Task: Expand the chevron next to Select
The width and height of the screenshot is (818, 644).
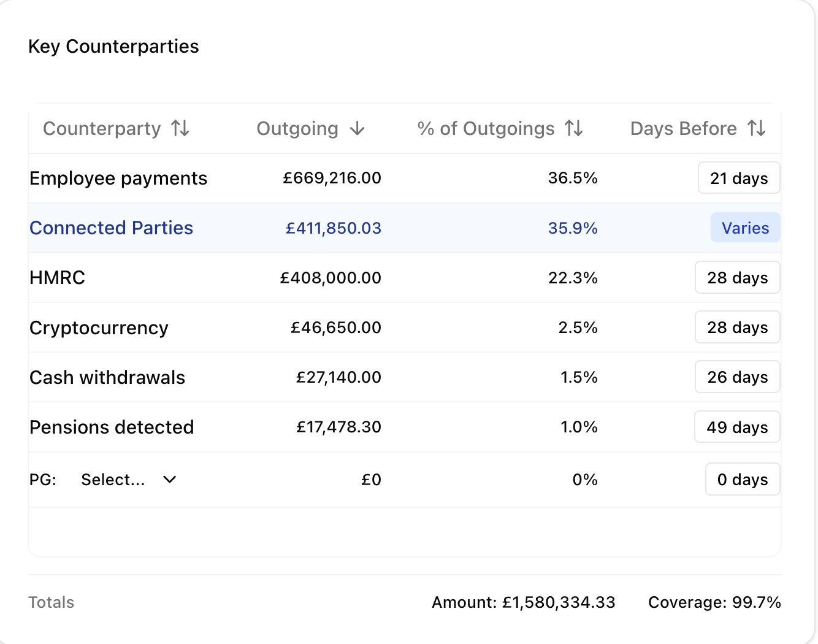Action: pos(169,479)
